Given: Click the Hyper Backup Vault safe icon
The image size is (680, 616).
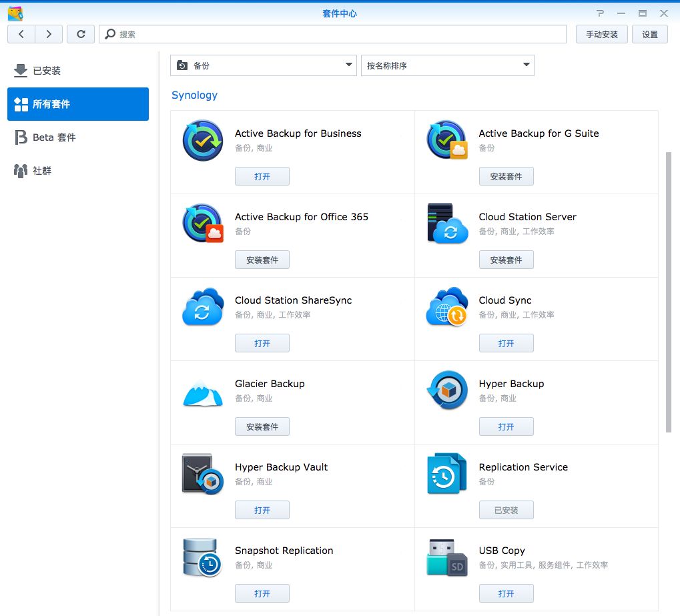Looking at the screenshot, I should pos(203,474).
